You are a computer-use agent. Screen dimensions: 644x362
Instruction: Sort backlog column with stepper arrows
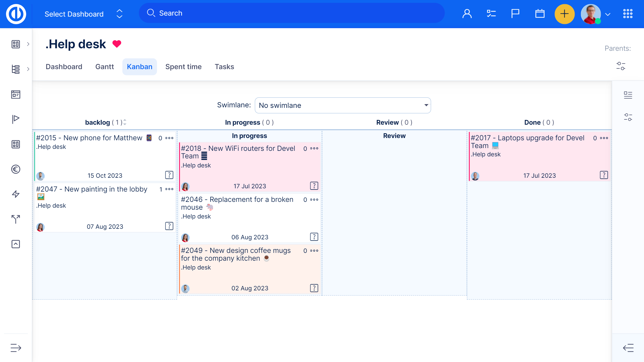pyautogui.click(x=125, y=122)
